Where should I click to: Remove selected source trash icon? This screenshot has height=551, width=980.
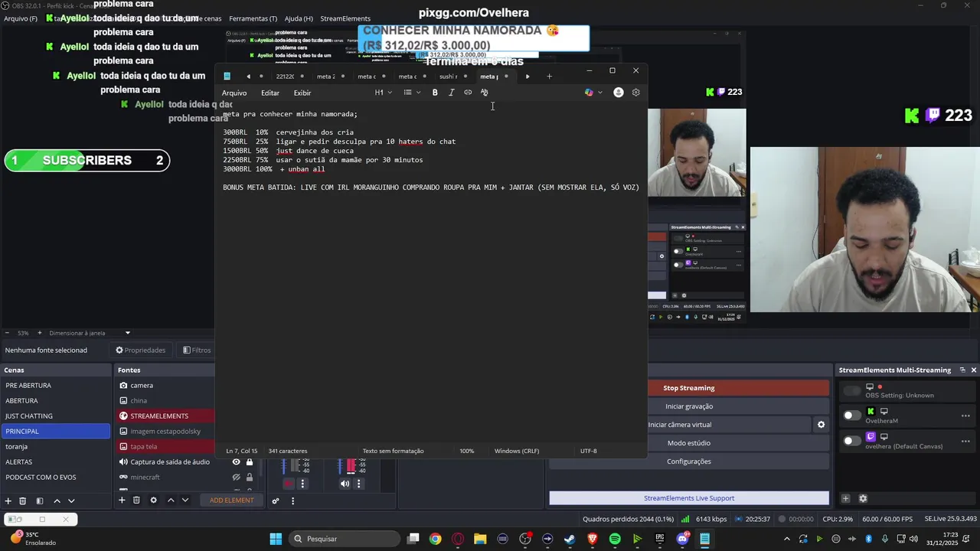[136, 500]
